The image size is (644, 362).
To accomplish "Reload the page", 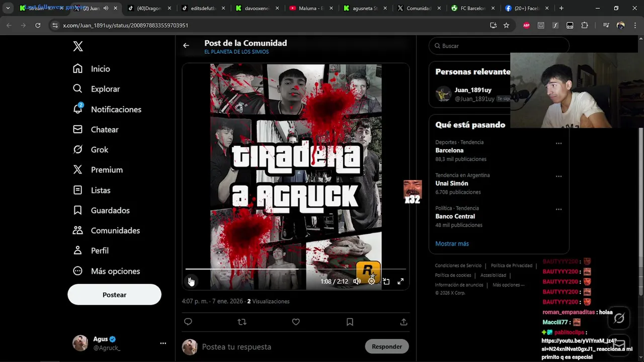I will (38, 25).
